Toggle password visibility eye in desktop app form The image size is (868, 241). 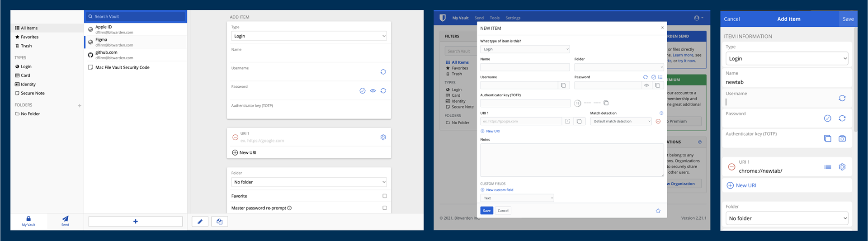(x=373, y=91)
